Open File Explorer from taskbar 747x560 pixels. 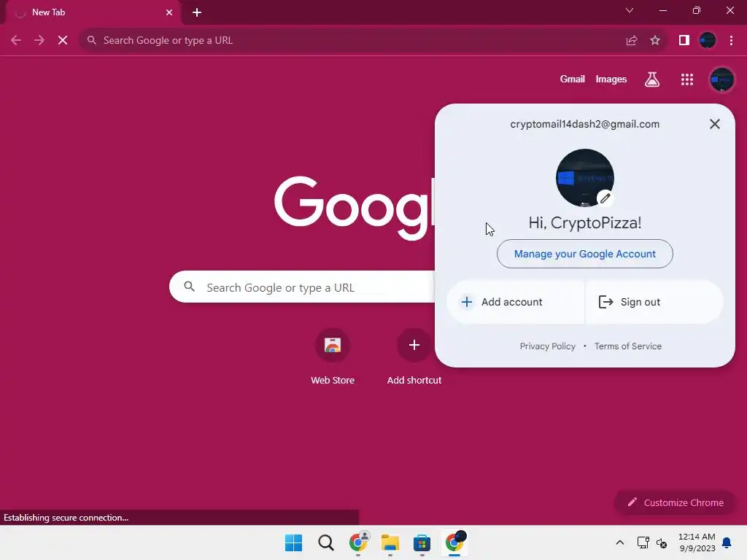point(390,542)
